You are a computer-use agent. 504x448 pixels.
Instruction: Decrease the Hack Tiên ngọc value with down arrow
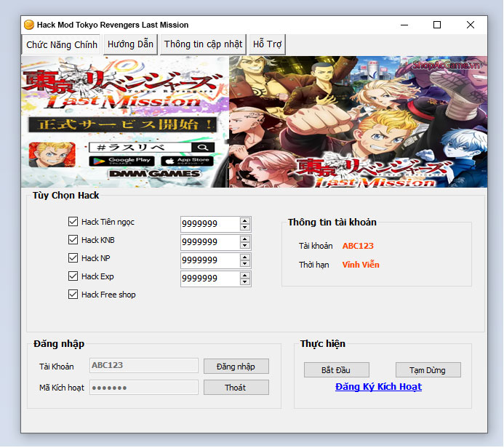[x=245, y=227]
